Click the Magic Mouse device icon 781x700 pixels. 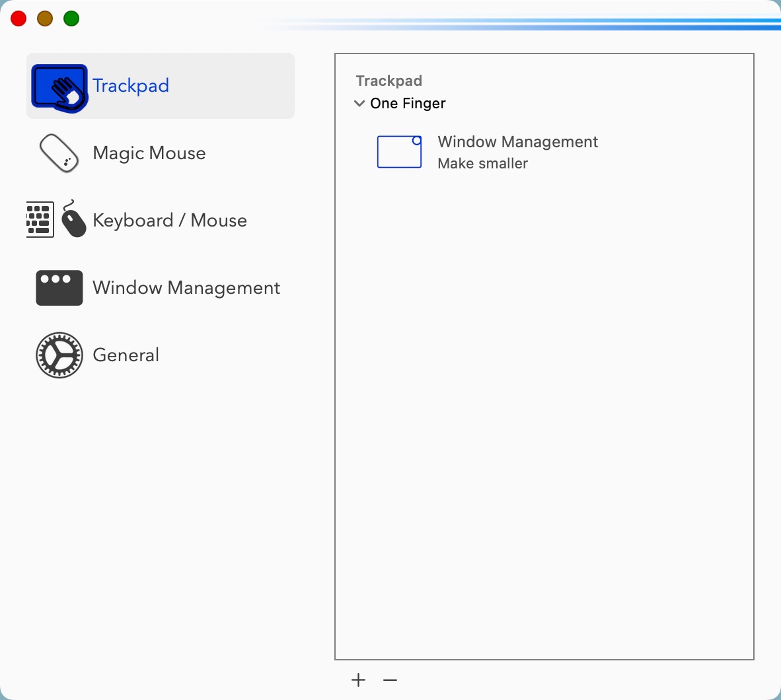(x=59, y=153)
